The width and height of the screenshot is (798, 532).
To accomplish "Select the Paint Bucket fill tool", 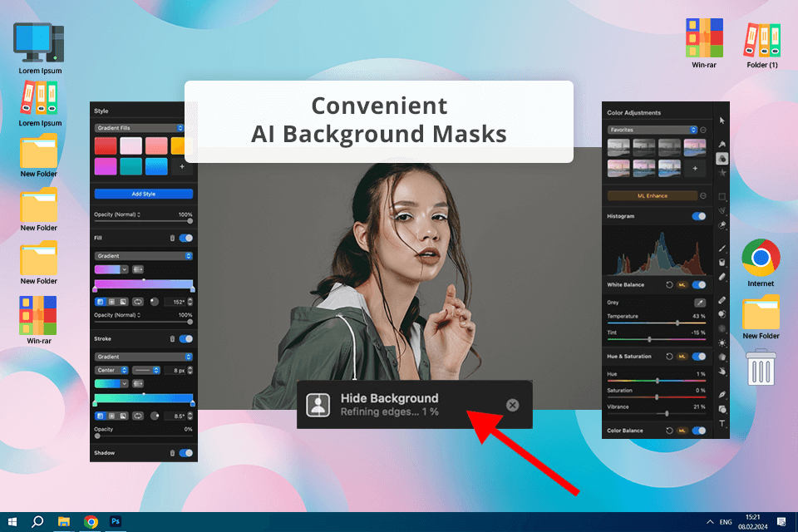I will [722, 263].
